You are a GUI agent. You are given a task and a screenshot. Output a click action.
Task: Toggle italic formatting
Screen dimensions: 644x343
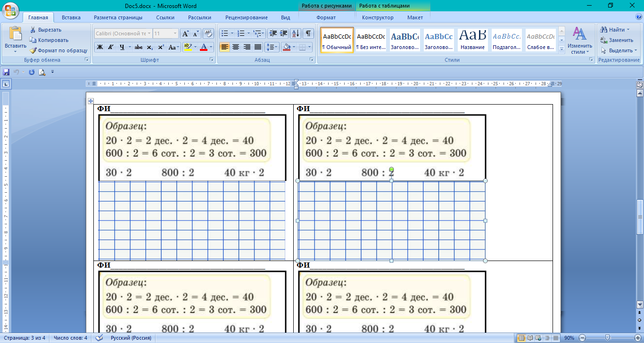tap(111, 47)
